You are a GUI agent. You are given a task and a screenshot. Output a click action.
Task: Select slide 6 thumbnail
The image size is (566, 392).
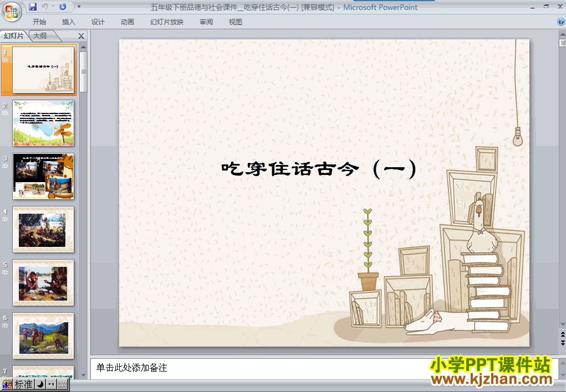click(x=43, y=336)
